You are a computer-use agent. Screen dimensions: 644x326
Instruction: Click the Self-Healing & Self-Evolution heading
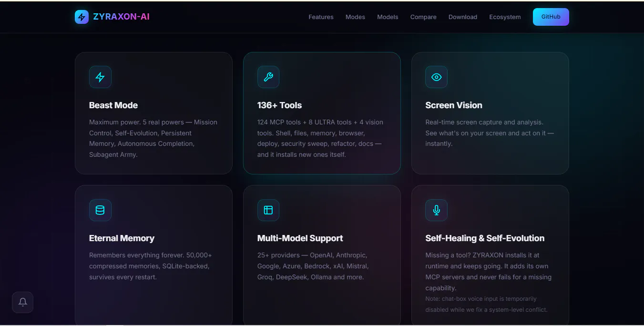[x=485, y=238]
